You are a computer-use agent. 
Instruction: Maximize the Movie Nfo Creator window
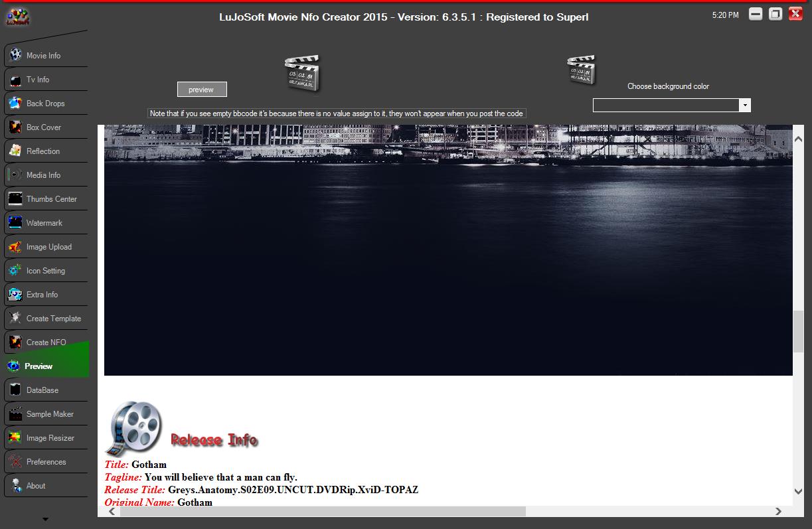775,14
